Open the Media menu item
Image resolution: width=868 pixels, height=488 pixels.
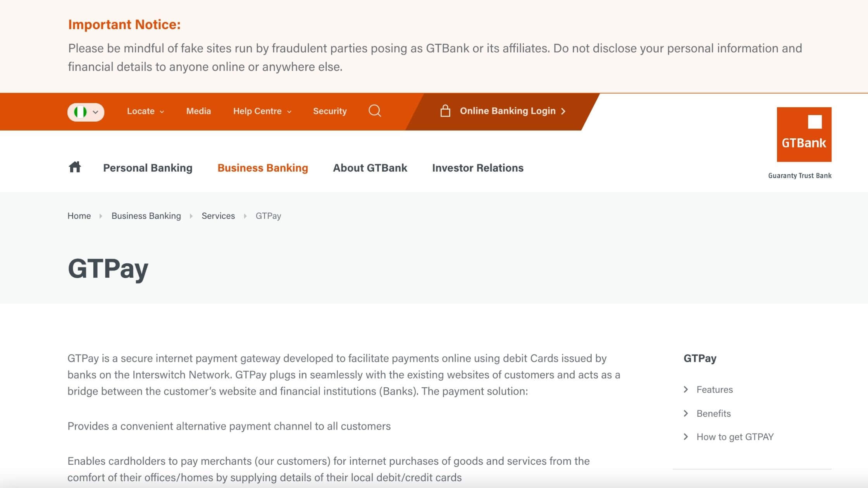(198, 111)
